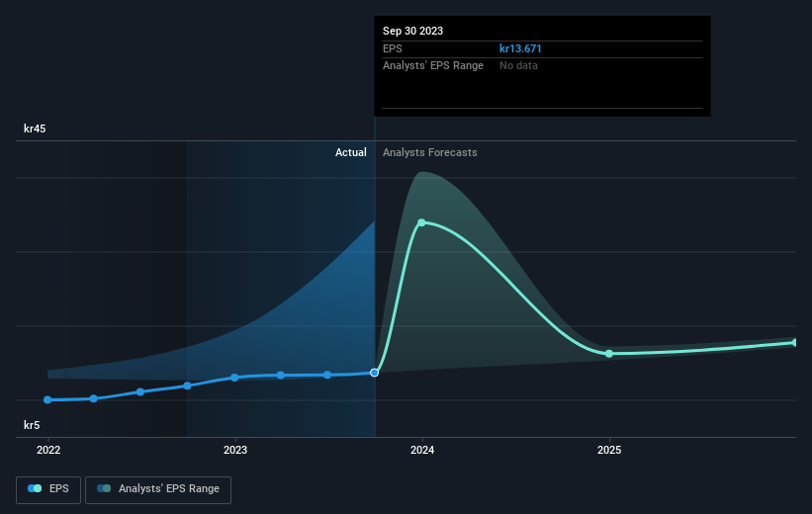Click the Analysts Forecasts section label

(x=430, y=152)
